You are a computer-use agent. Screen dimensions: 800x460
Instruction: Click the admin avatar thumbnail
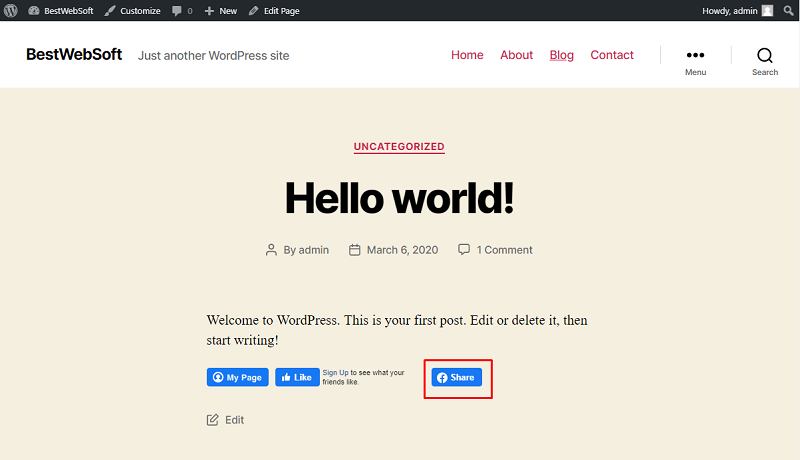(x=767, y=11)
